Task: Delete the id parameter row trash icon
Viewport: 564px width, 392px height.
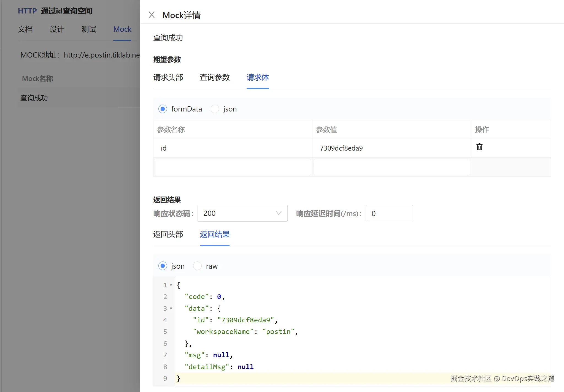Action: (x=479, y=147)
